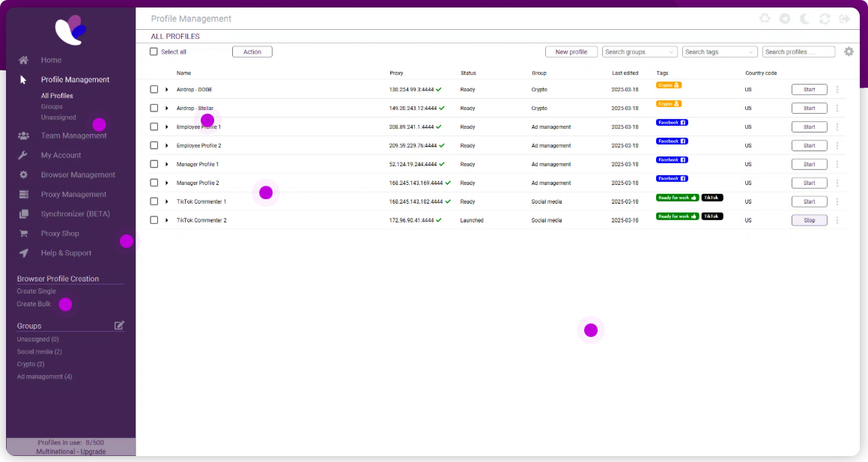
Task: Click the refresh arrows icon in header
Action: (x=825, y=19)
